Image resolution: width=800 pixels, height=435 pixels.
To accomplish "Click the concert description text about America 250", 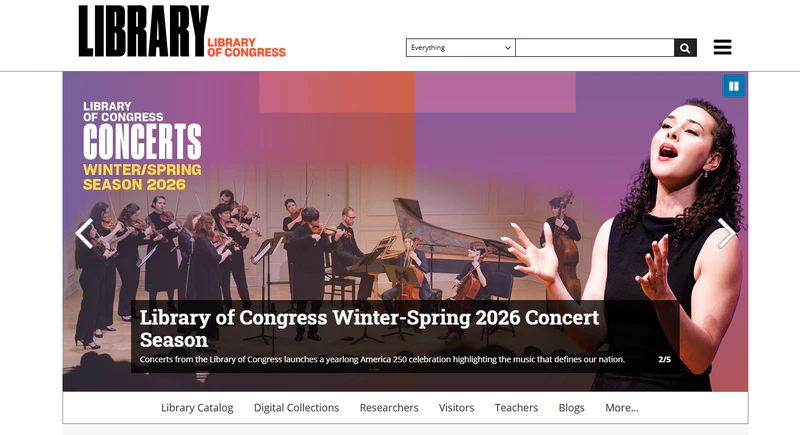I will coord(382,360).
